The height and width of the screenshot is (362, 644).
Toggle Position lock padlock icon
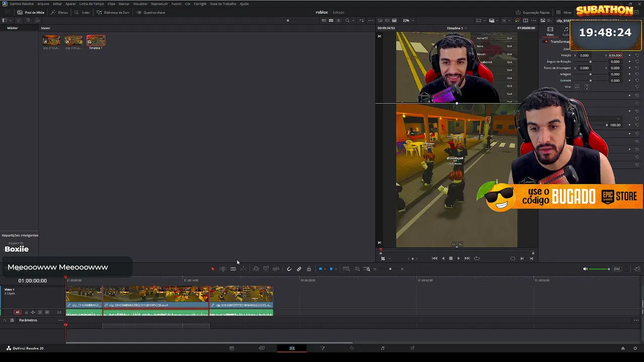(x=309, y=269)
